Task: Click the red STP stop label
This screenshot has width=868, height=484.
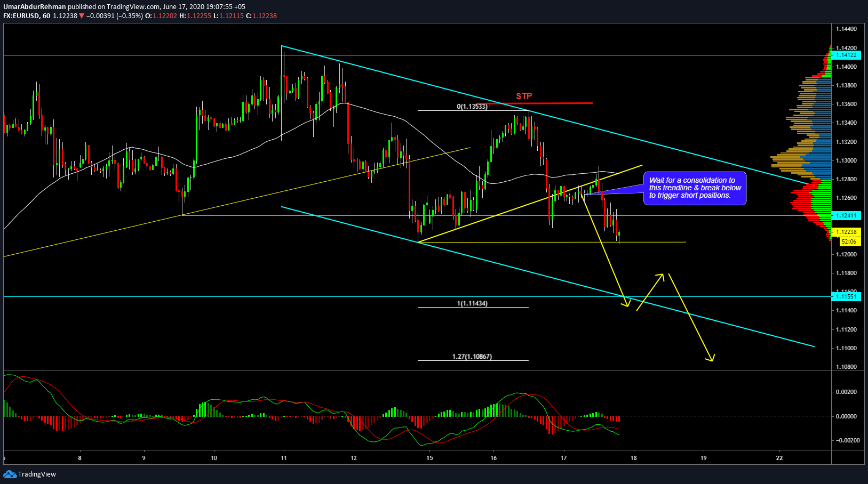Action: (524, 96)
